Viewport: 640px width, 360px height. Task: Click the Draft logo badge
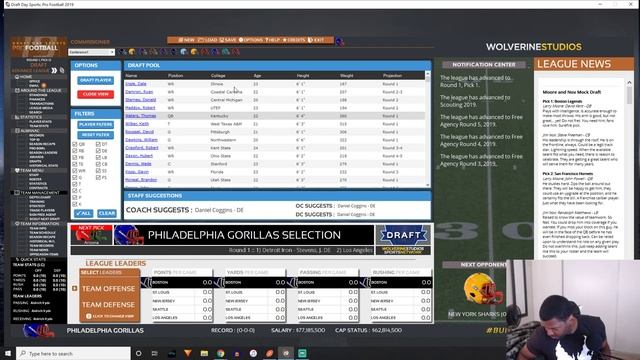[x=403, y=235]
